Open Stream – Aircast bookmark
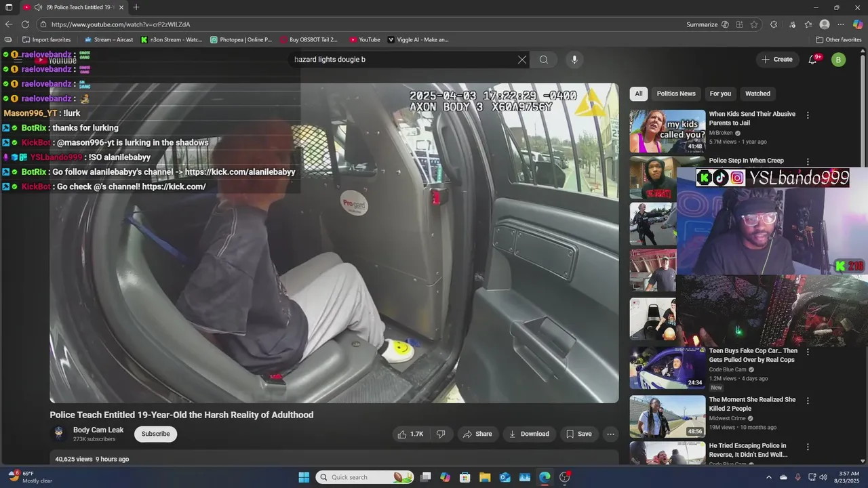Viewport: 868px width, 488px height. pos(108,40)
